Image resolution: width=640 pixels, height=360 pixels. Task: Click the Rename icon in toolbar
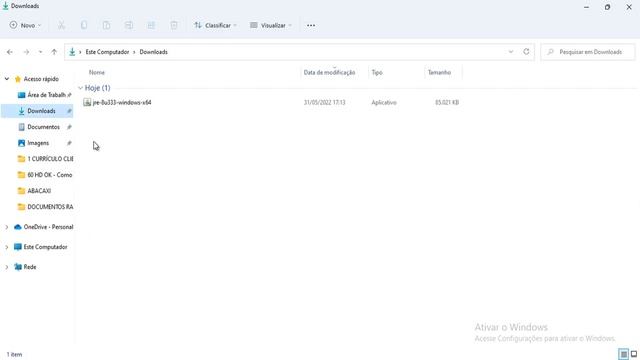pyautogui.click(x=129, y=25)
